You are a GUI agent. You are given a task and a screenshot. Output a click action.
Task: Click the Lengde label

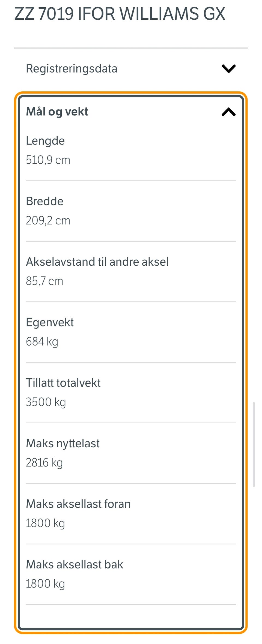point(45,141)
